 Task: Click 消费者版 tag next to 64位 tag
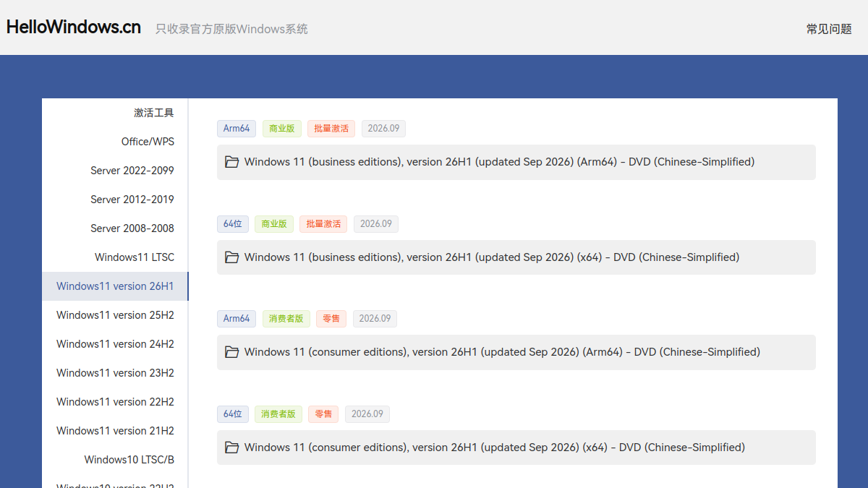click(x=278, y=414)
